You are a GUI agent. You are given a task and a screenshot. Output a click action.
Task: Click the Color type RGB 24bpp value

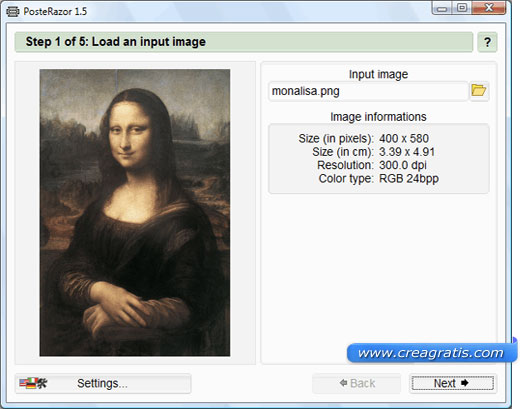click(x=409, y=178)
